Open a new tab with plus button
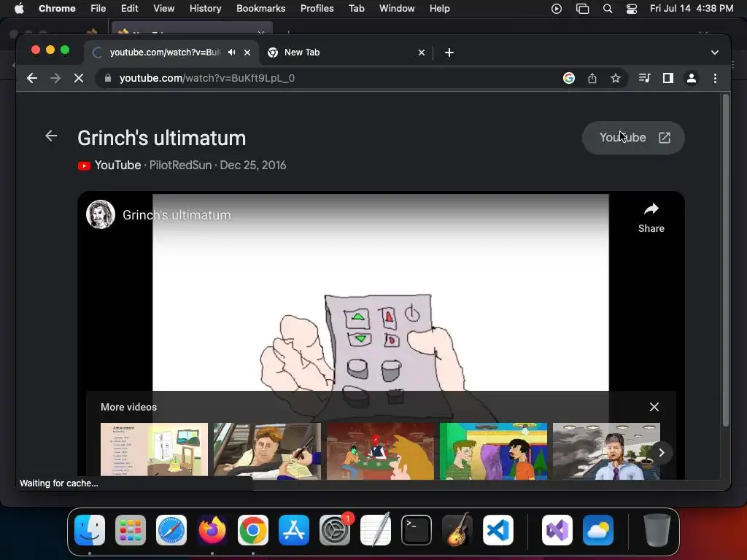The height and width of the screenshot is (560, 747). (449, 52)
